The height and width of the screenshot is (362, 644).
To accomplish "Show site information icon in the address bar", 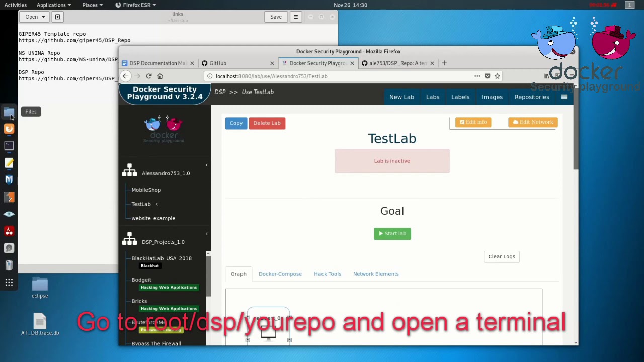I will [x=210, y=76].
